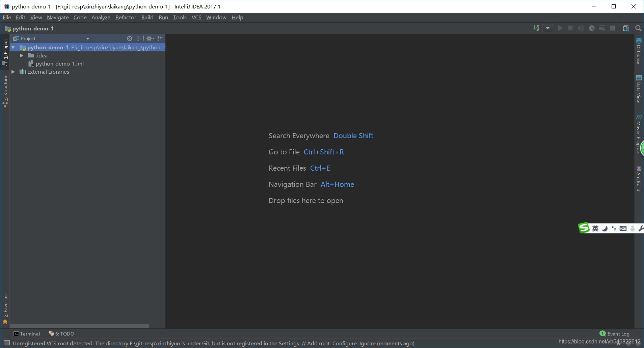
Task: Toggle the 1: Project side tab
Action: [5, 52]
